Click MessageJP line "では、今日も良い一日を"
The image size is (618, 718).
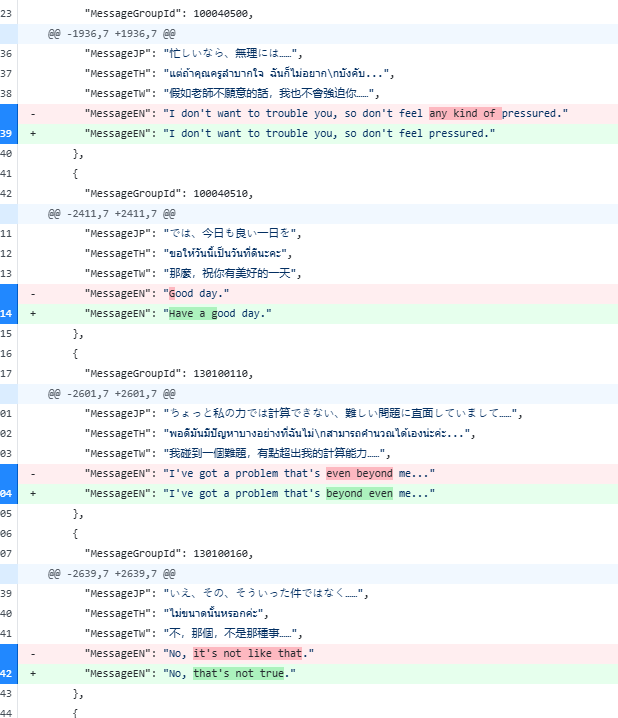pyautogui.click(x=193, y=234)
